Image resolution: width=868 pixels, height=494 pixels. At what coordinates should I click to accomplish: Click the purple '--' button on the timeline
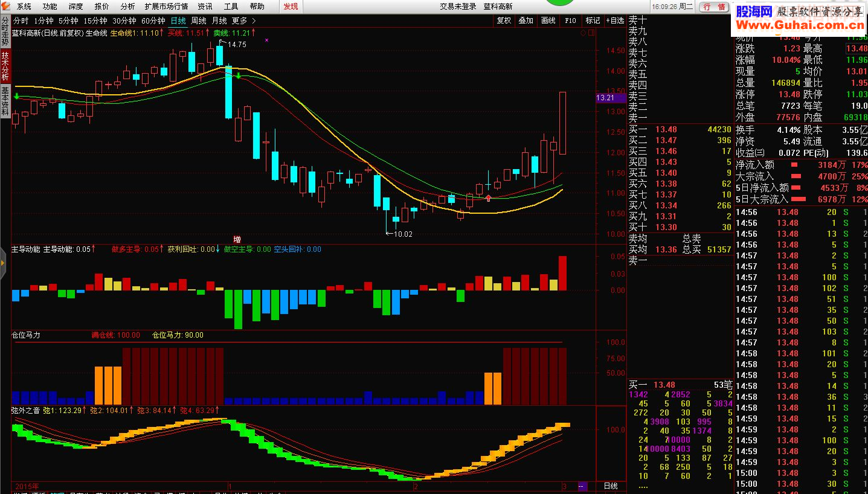[582, 486]
